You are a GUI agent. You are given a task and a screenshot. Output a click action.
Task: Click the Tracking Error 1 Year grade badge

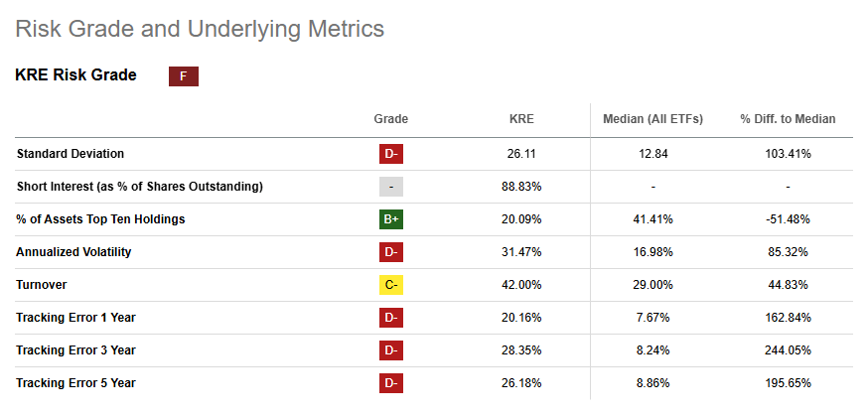[x=391, y=318]
